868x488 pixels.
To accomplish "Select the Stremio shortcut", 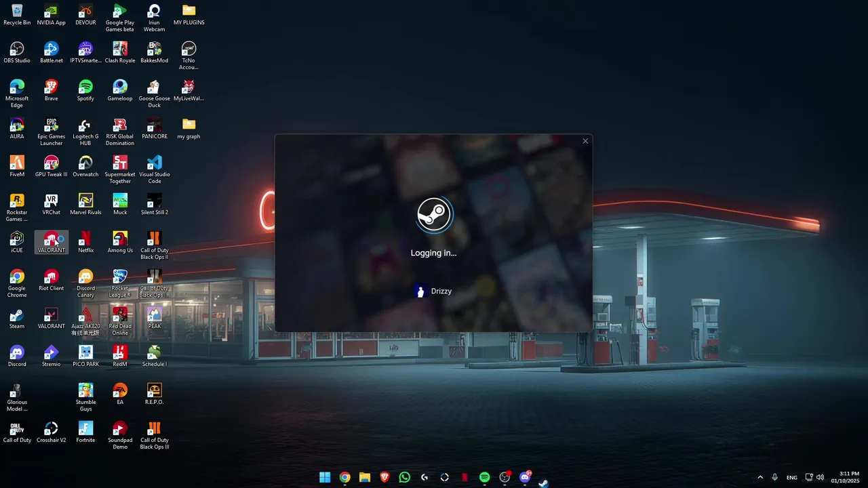I will pos(52,357).
